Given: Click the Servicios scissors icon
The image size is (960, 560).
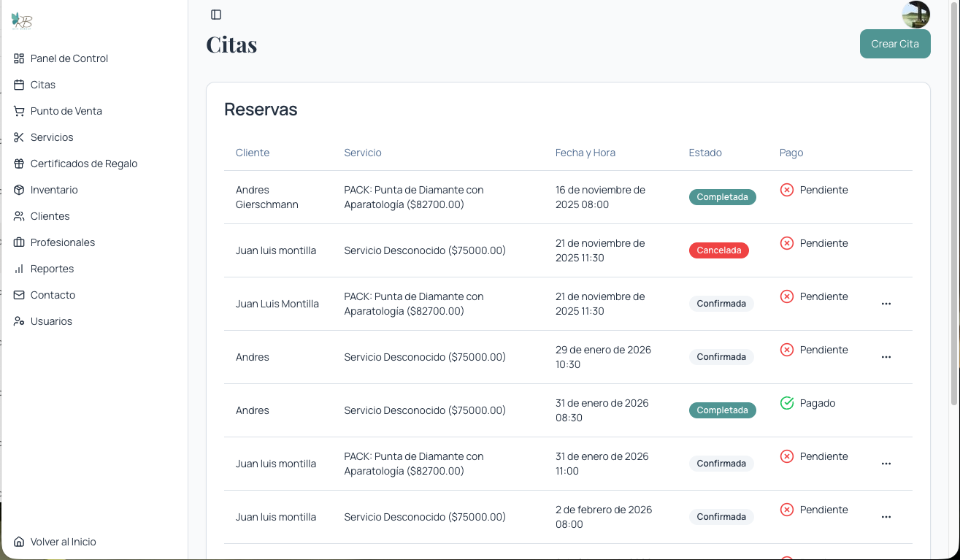Looking at the screenshot, I should point(19,137).
